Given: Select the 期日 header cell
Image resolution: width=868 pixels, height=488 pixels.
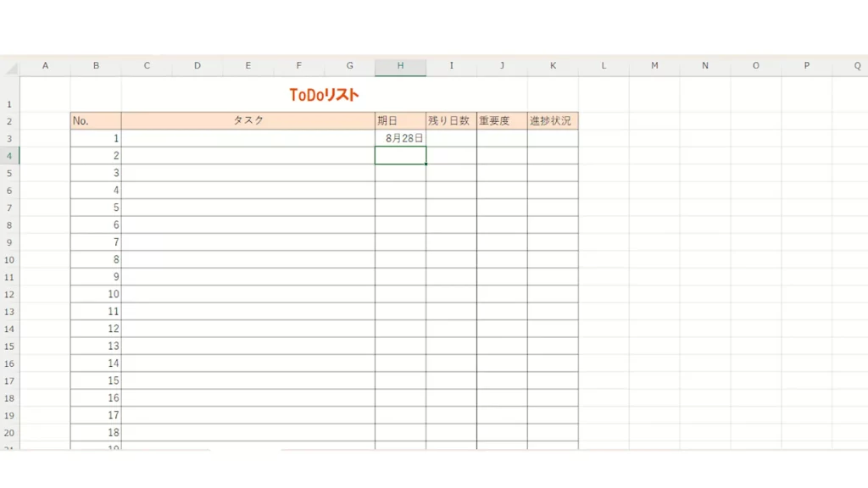Looking at the screenshot, I should click(400, 121).
